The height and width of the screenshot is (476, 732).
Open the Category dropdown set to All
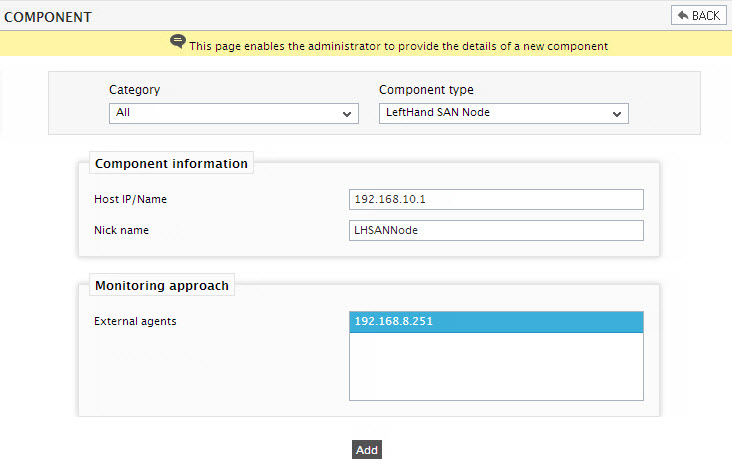tap(234, 113)
